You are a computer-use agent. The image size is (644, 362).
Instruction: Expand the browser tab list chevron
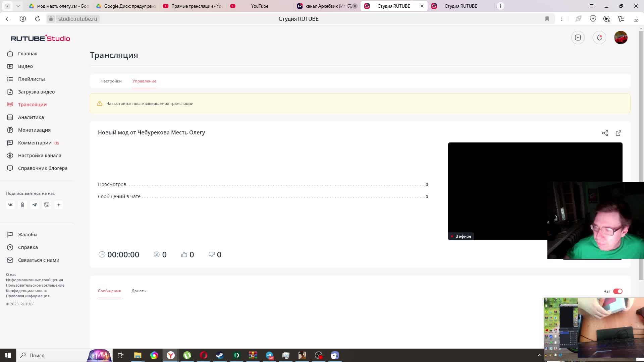[x=18, y=6]
